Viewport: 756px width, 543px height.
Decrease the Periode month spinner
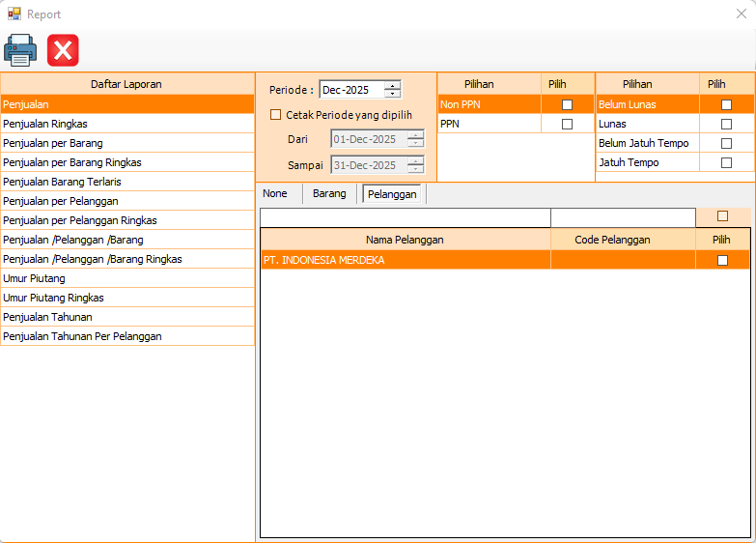(x=392, y=94)
